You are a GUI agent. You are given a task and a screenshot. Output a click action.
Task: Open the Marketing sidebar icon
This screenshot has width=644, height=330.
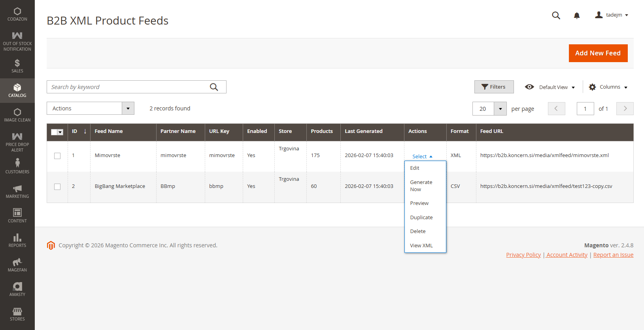click(17, 192)
